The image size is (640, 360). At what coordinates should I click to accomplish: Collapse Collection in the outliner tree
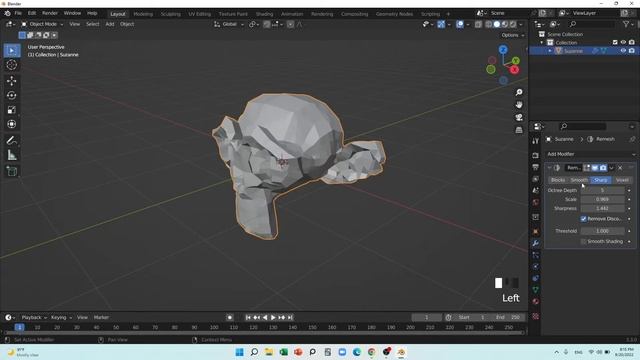(542, 42)
